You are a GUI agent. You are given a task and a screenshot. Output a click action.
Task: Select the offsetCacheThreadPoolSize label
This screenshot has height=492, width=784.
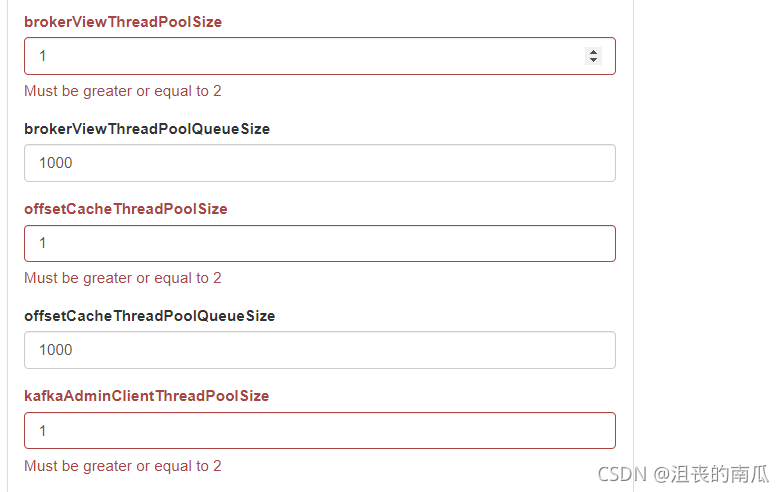126,209
